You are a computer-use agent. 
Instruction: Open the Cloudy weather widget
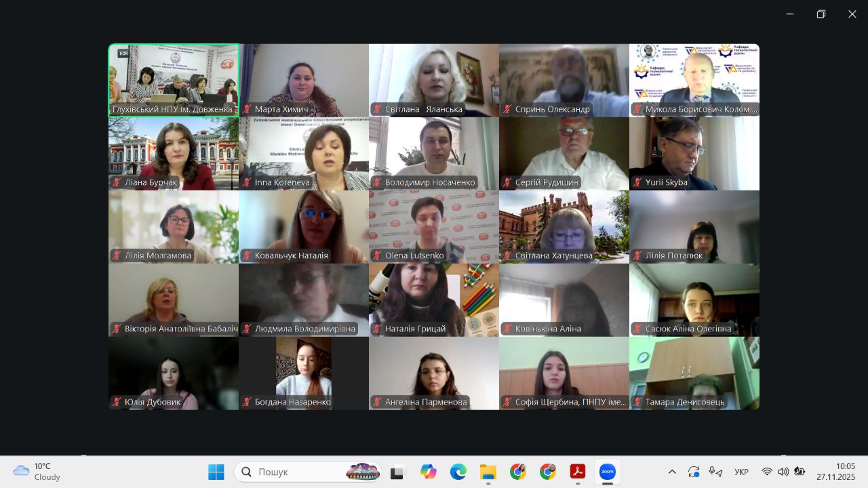click(x=37, y=471)
